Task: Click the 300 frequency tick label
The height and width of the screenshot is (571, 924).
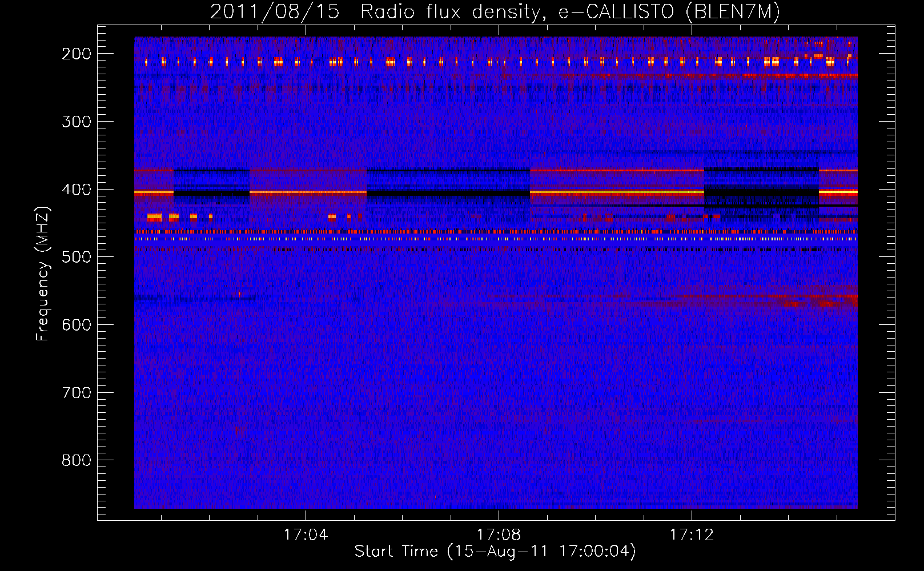Action: tap(77, 122)
